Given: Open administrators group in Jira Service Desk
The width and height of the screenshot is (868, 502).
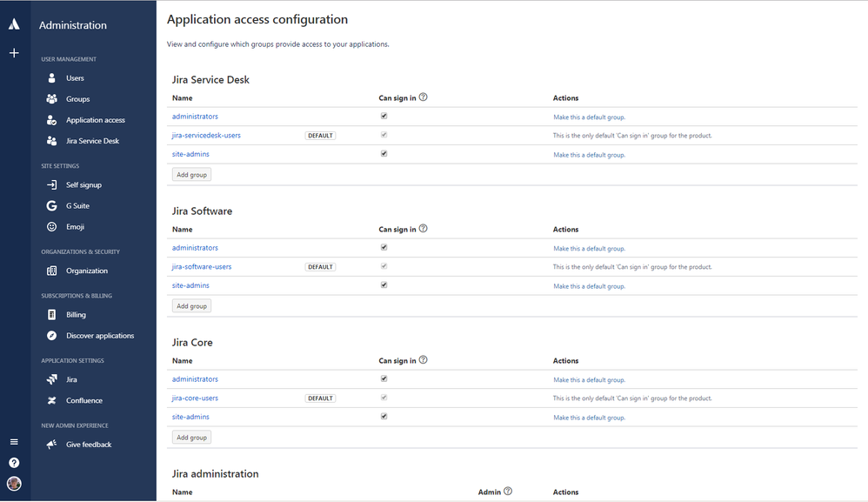Looking at the screenshot, I should 195,117.
